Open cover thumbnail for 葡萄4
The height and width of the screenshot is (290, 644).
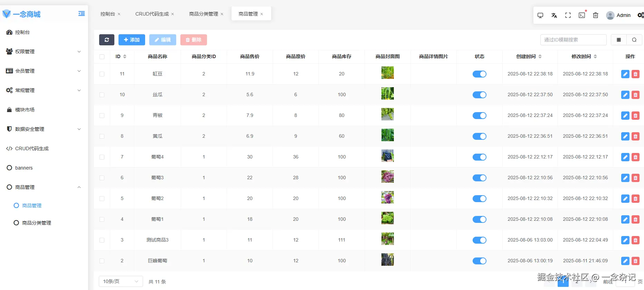point(387,156)
